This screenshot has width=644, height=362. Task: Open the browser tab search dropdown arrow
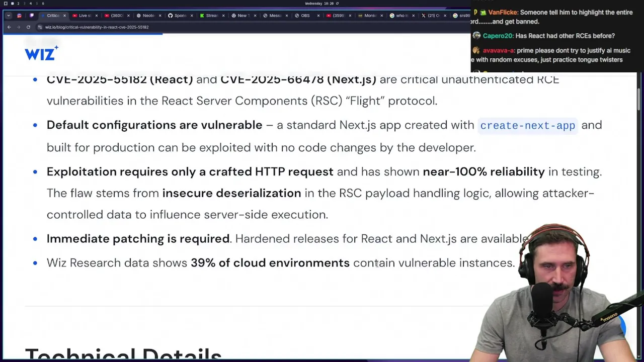8,16
